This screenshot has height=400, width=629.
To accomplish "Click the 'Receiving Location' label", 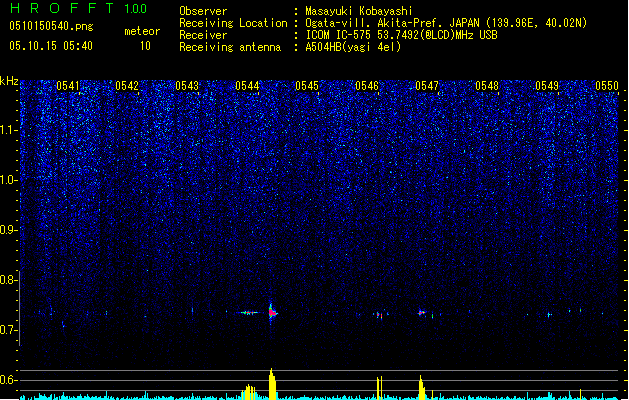I will (233, 23).
